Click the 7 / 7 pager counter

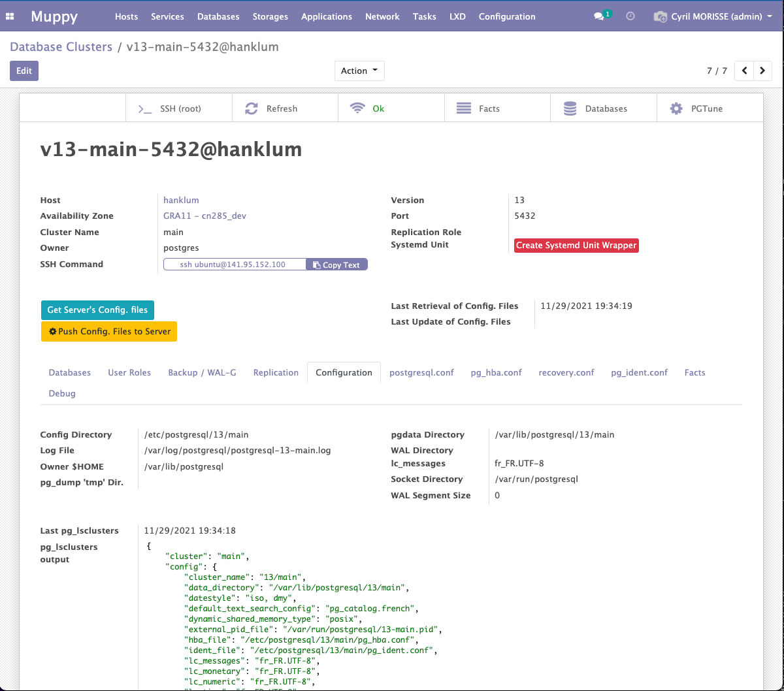[x=717, y=71]
